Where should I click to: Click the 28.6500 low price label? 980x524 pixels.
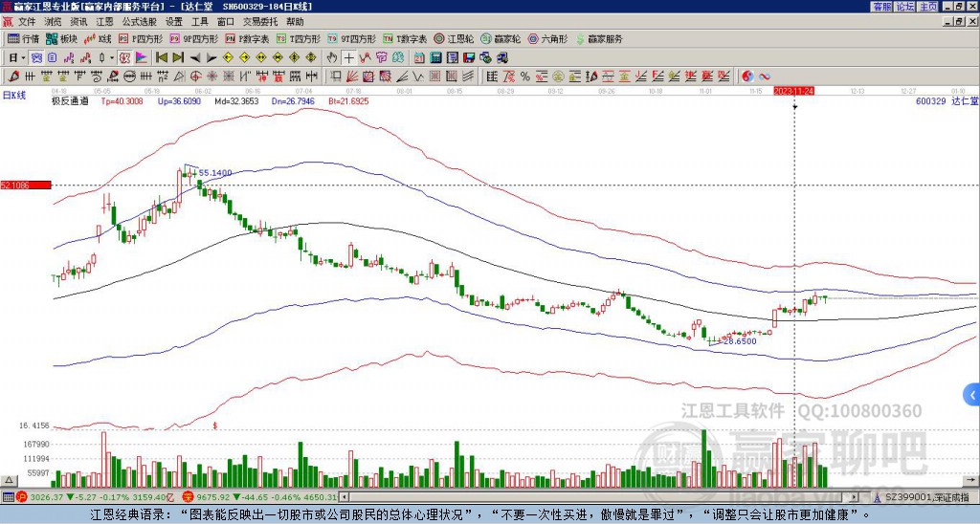pos(740,341)
